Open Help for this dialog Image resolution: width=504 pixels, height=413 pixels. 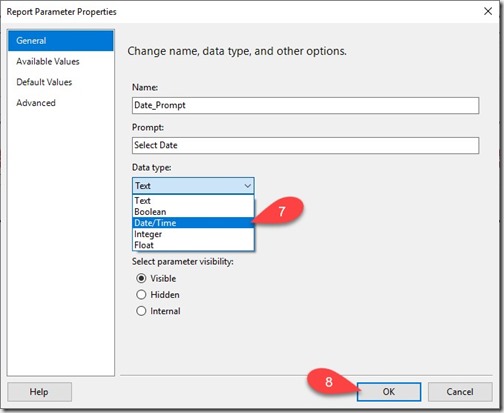(39, 392)
